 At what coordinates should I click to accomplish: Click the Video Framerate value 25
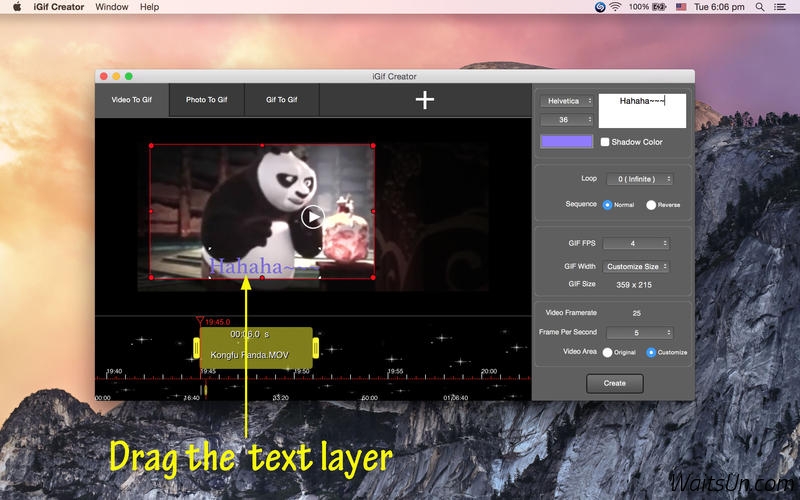tap(637, 313)
